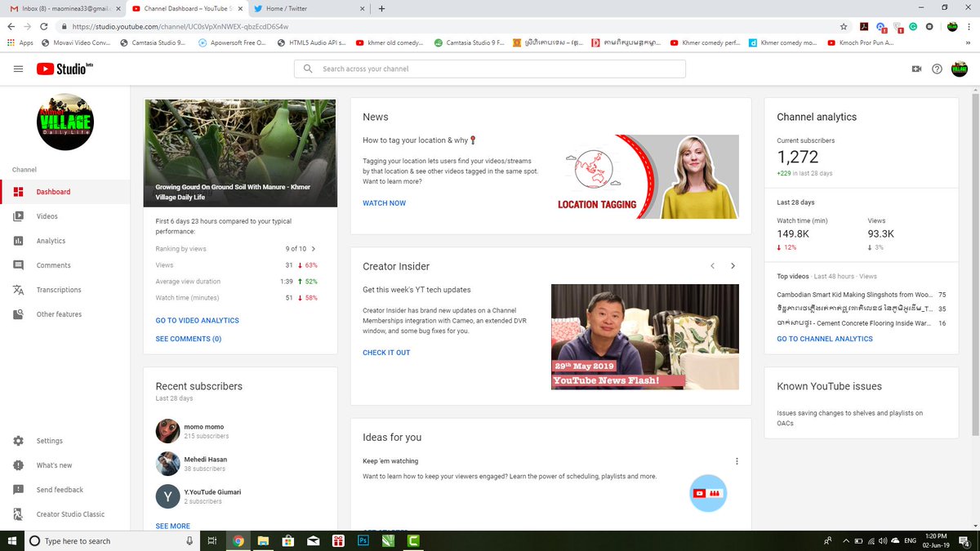Open the Growing Gourd video thumbnail
The image size is (980, 551).
(x=240, y=153)
